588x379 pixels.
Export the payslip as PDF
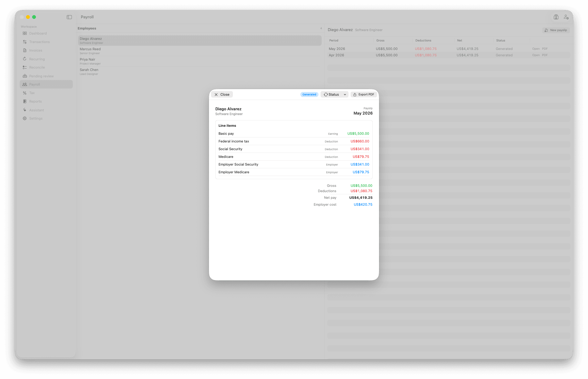[364, 95]
